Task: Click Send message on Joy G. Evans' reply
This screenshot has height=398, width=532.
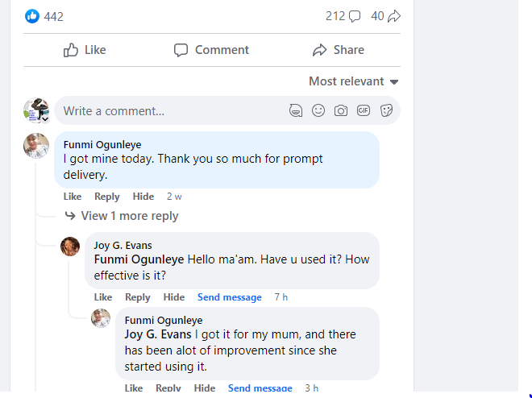Action: 230,297
